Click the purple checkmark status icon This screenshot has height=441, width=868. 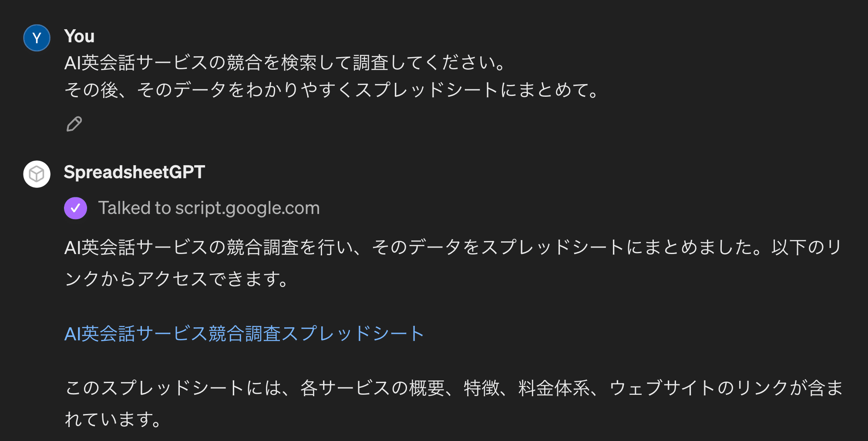coord(75,208)
